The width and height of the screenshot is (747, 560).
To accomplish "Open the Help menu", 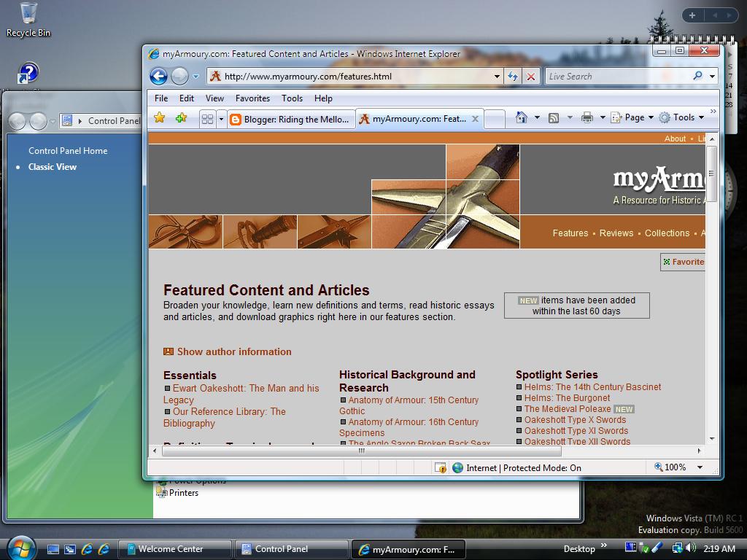I will tap(323, 98).
